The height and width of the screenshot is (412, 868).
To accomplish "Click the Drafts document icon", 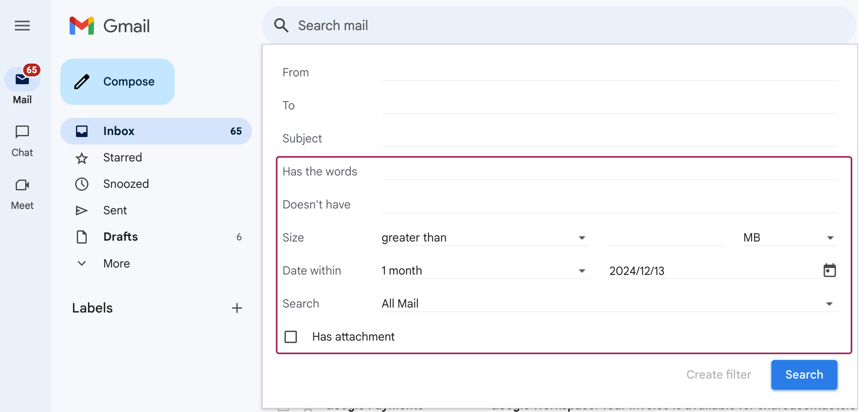I will [x=82, y=237].
